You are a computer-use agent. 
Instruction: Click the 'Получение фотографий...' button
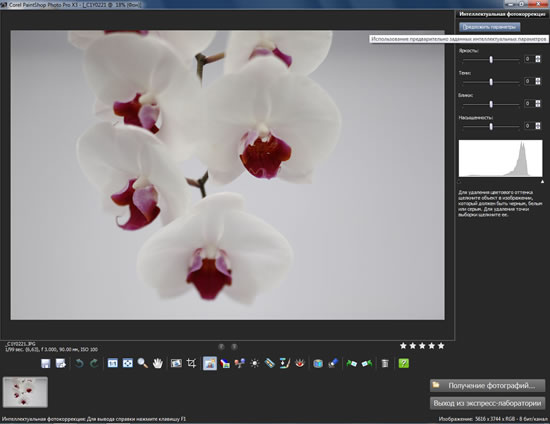click(x=488, y=385)
